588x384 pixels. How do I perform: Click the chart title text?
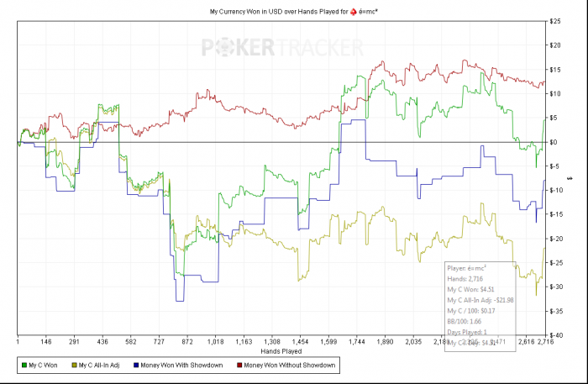coord(276,11)
